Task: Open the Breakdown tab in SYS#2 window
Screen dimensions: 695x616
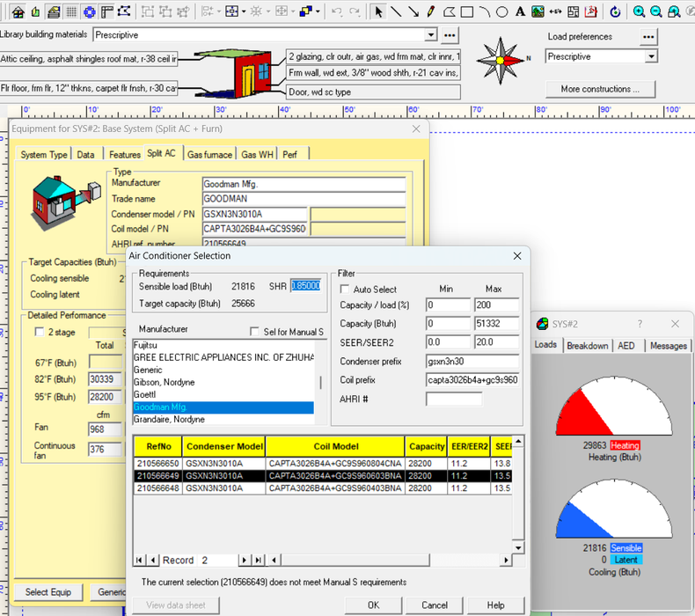Action: pos(588,346)
